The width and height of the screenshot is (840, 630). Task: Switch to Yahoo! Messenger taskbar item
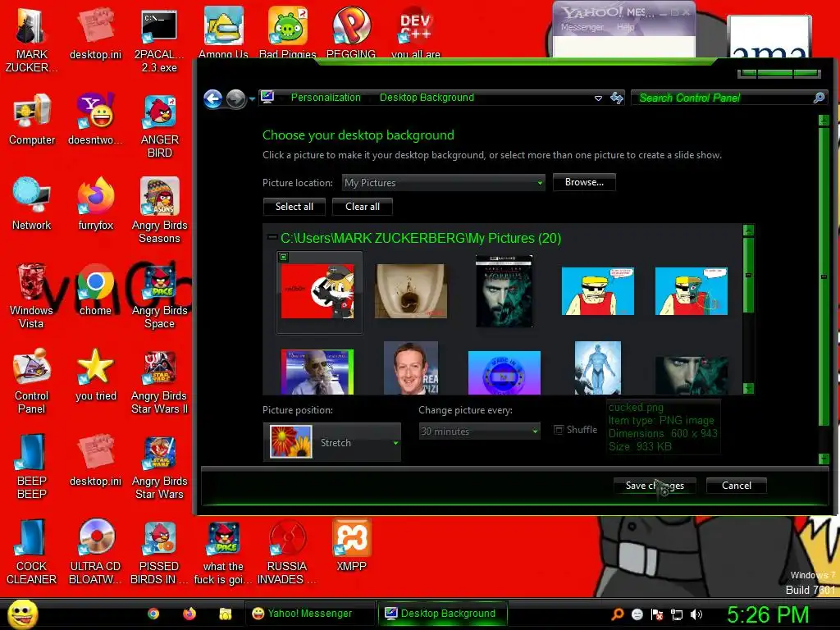coord(309,614)
